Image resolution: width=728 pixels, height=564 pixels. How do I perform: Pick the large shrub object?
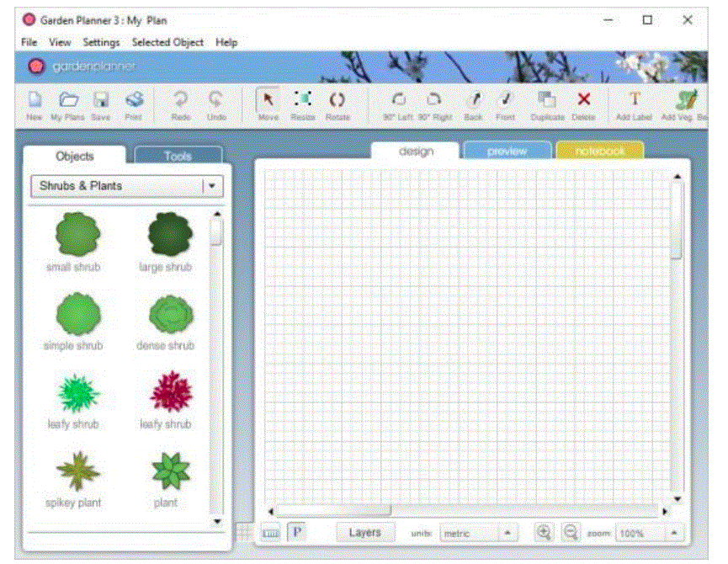tap(170, 234)
